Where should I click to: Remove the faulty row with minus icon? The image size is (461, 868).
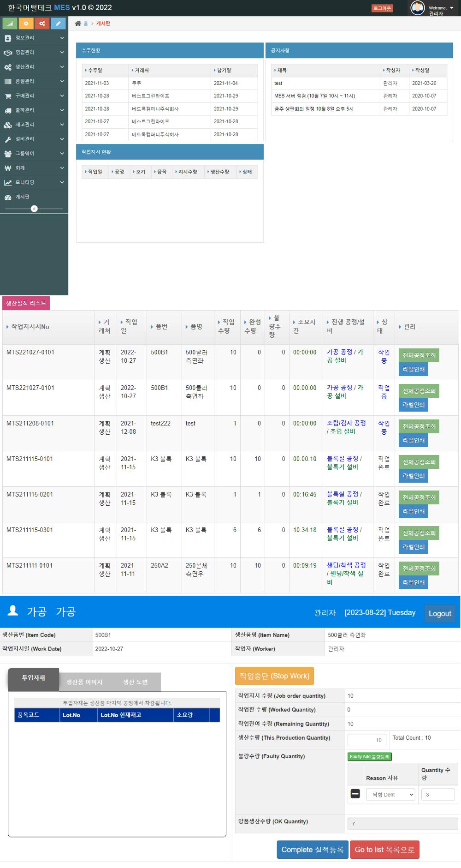(x=355, y=794)
